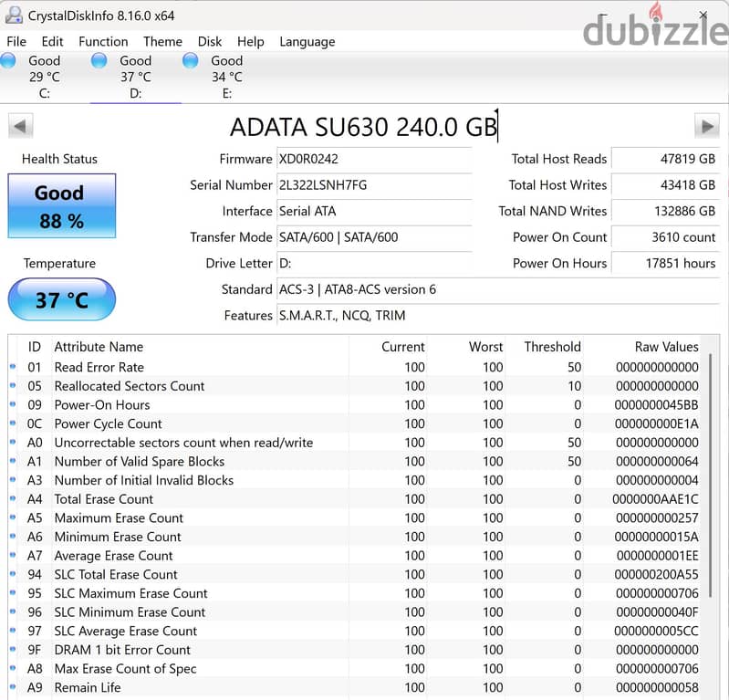Click the status dot for Remain Life row
Viewport: 729px width, 700px height.
pos(13,687)
